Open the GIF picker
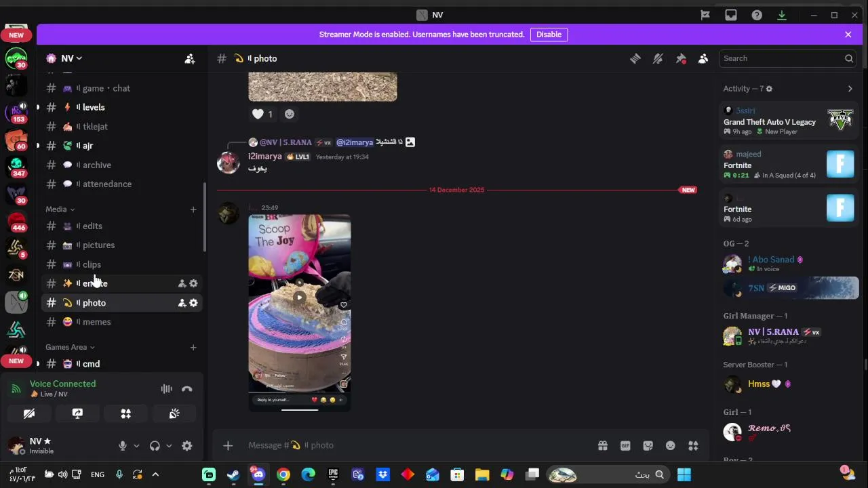 tap(625, 445)
